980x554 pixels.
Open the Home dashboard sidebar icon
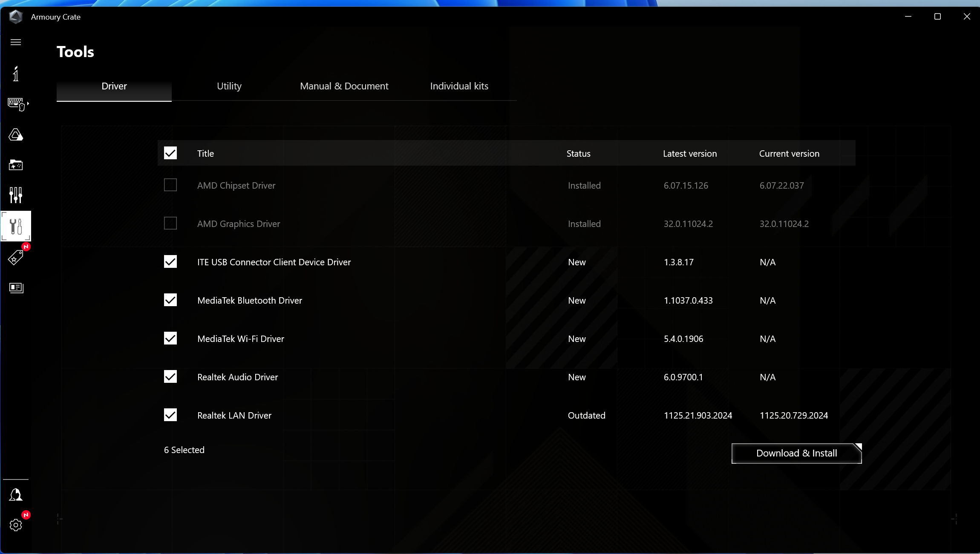click(16, 74)
